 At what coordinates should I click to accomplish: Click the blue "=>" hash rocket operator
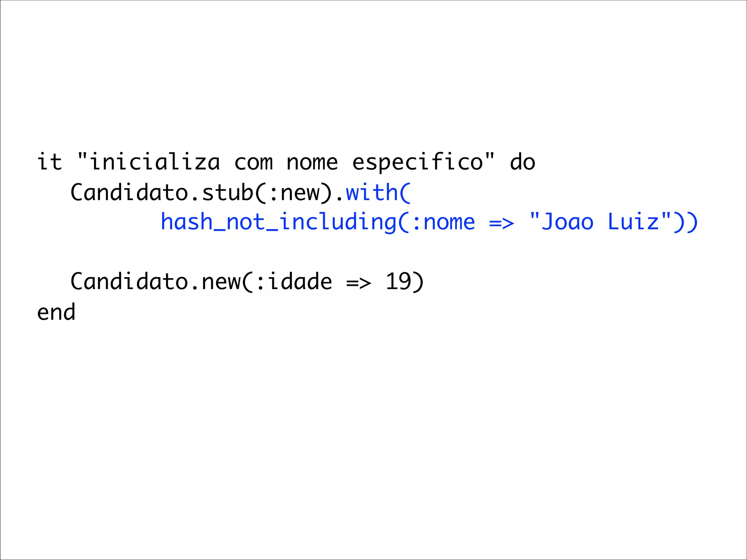click(502, 222)
